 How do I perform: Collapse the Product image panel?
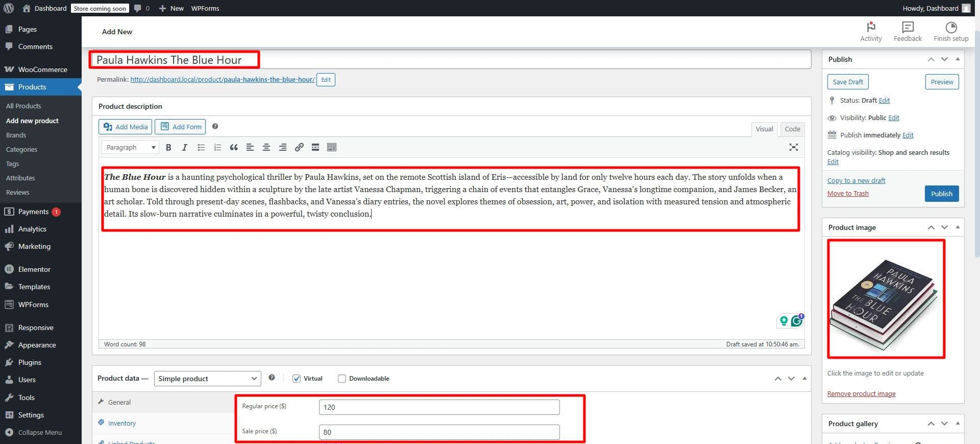[x=958, y=227]
